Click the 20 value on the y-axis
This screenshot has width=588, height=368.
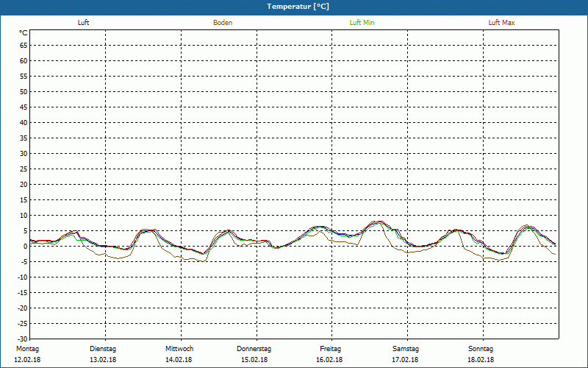[24, 185]
